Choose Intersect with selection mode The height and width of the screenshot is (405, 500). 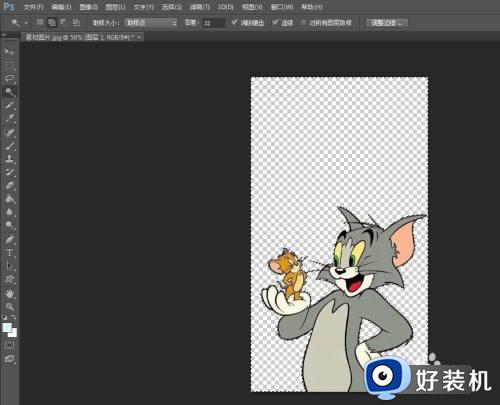pos(76,22)
